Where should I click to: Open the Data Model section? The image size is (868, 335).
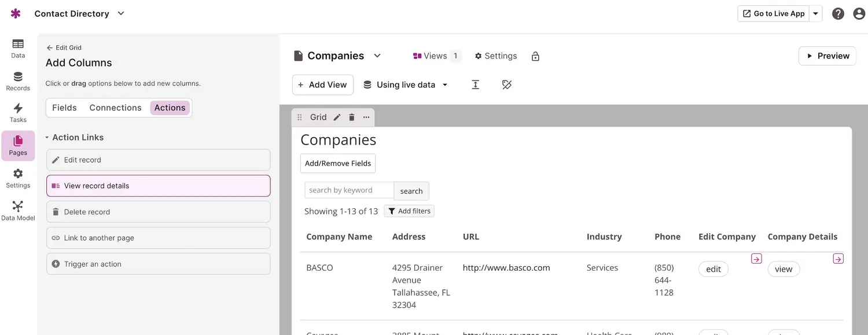pyautogui.click(x=18, y=211)
